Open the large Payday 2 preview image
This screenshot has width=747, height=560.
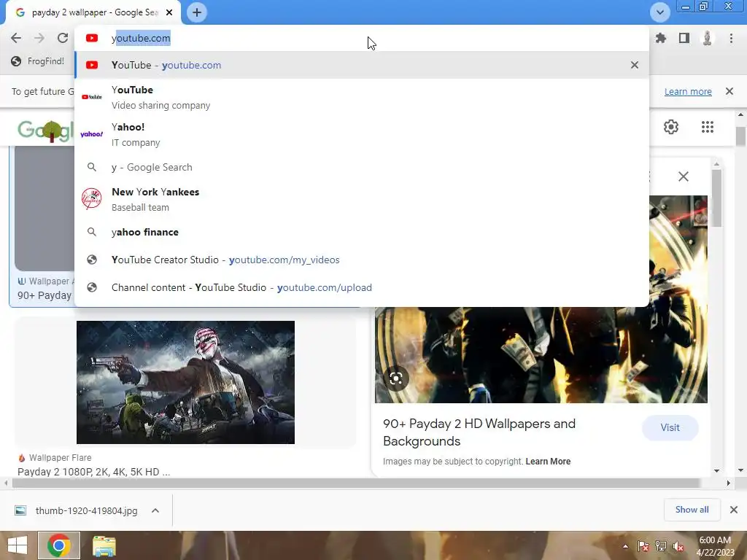click(x=541, y=355)
